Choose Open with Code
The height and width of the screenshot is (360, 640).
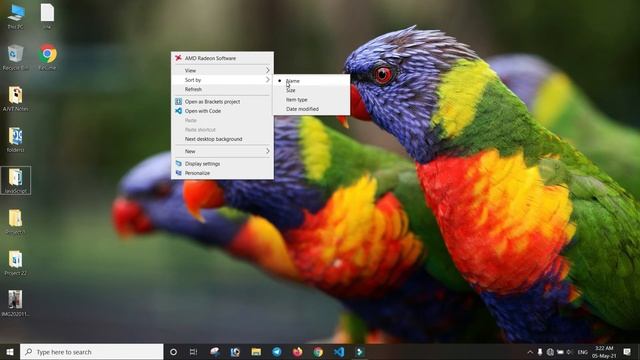(222, 111)
